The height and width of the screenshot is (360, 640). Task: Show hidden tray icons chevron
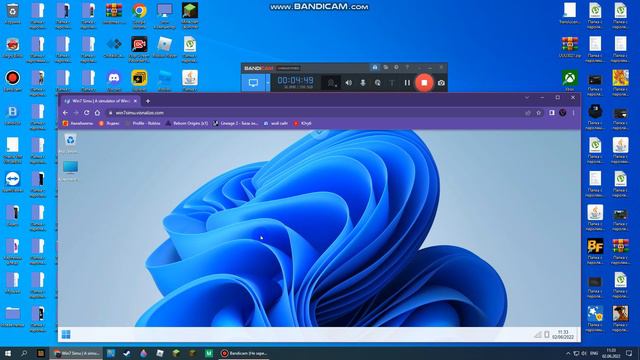click(x=568, y=353)
